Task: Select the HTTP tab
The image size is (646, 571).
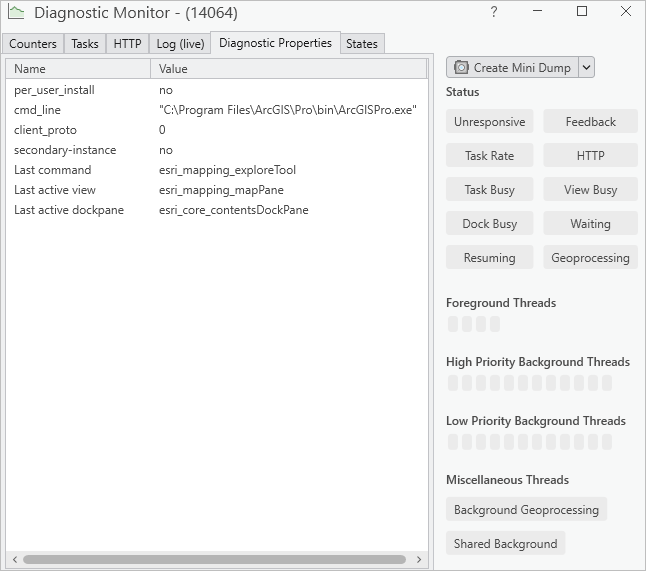Action: click(127, 44)
